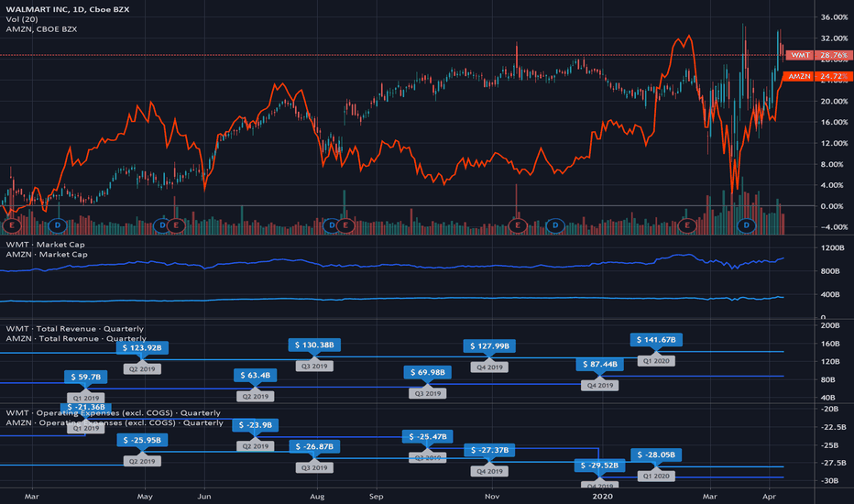Viewport: 854px width, 504px height.
Task: Click Q4 2019 tag under $ 87.44B
Action: coord(599,385)
